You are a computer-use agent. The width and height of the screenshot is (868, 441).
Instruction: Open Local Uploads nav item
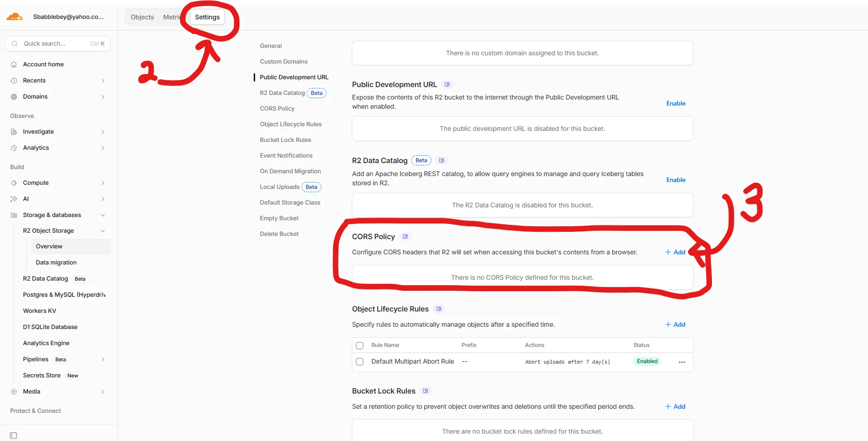pyautogui.click(x=280, y=187)
